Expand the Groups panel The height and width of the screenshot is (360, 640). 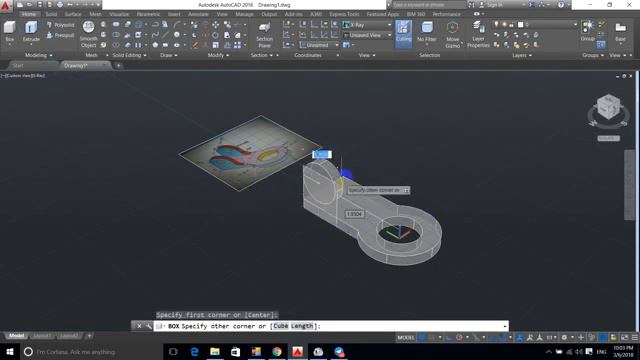593,55
